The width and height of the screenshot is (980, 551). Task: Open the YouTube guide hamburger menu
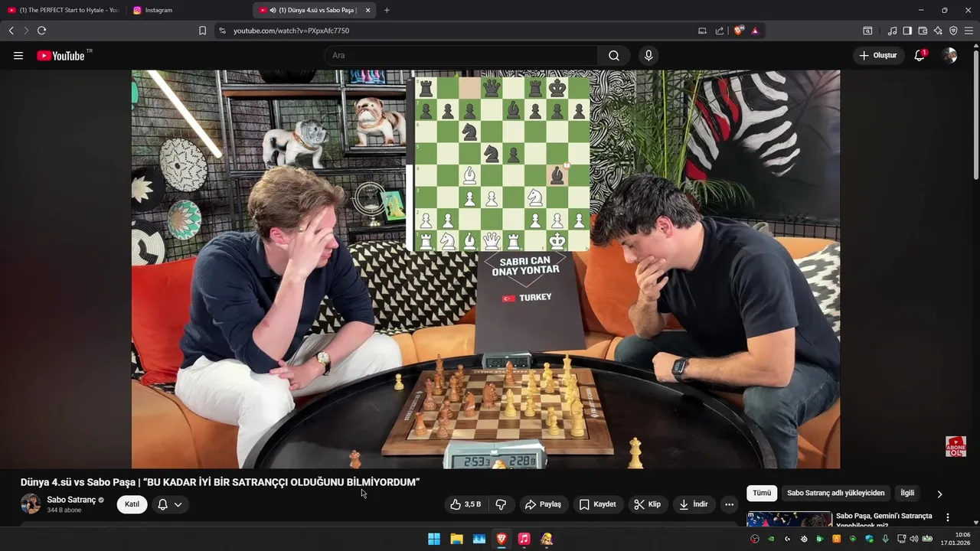tap(18, 56)
